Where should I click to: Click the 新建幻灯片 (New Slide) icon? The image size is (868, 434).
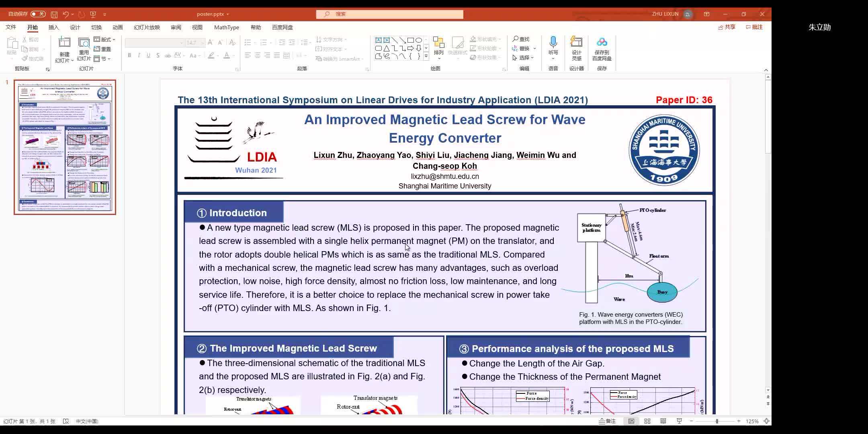tap(64, 43)
